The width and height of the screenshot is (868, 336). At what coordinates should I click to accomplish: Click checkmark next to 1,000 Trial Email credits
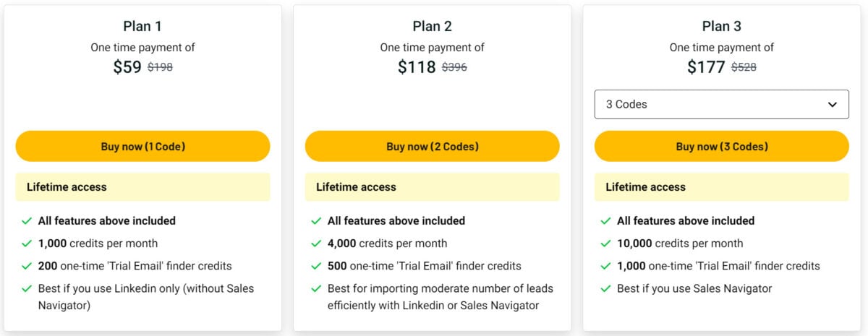(x=605, y=266)
